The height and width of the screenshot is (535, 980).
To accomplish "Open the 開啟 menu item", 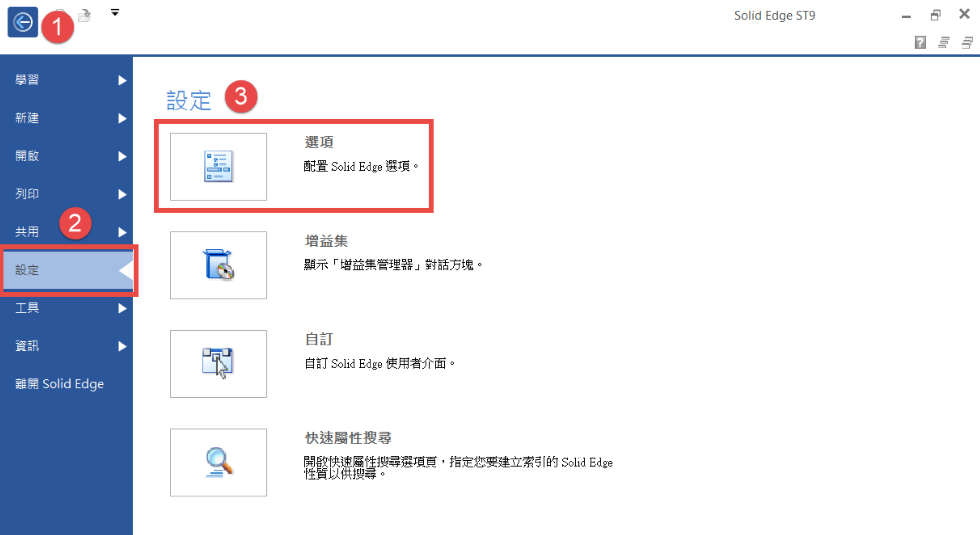I will click(x=66, y=156).
